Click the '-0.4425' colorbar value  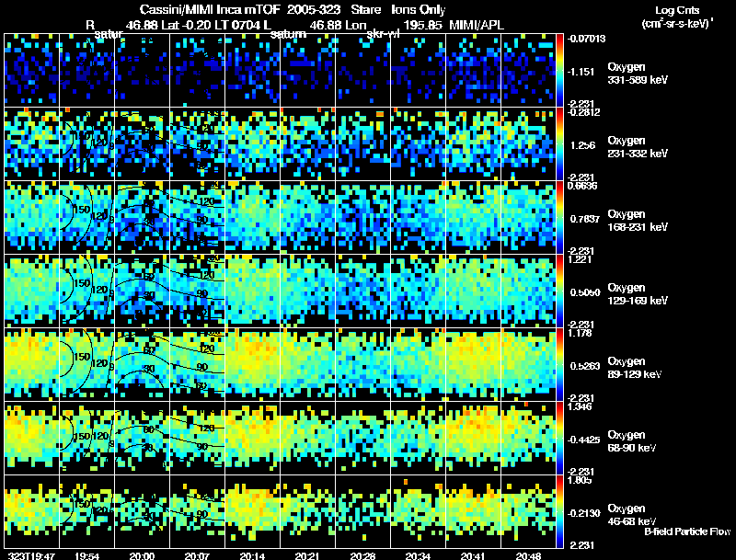coord(583,440)
